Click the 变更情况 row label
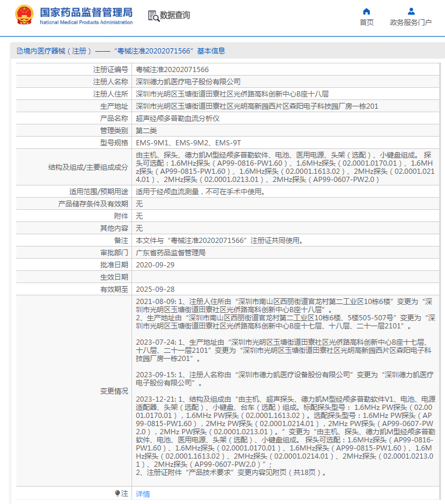Image resolution: width=445 pixels, height=504 pixels. point(114,391)
